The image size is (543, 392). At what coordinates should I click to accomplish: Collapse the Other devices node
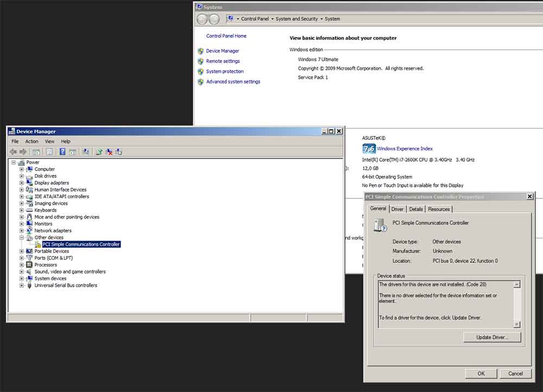tap(22, 238)
